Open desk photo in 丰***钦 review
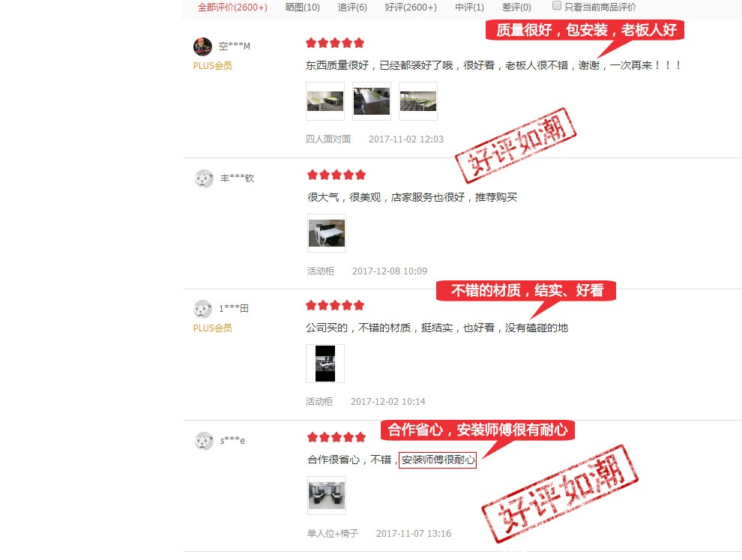Viewport: 742px width, 560px height. (327, 233)
